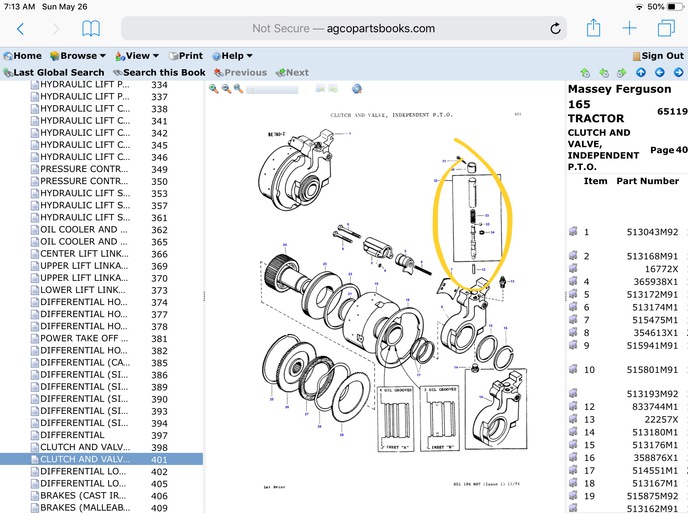Adjust the diagram zoom slider
The height and width of the screenshot is (516, 688).
pyautogui.click(x=272, y=90)
